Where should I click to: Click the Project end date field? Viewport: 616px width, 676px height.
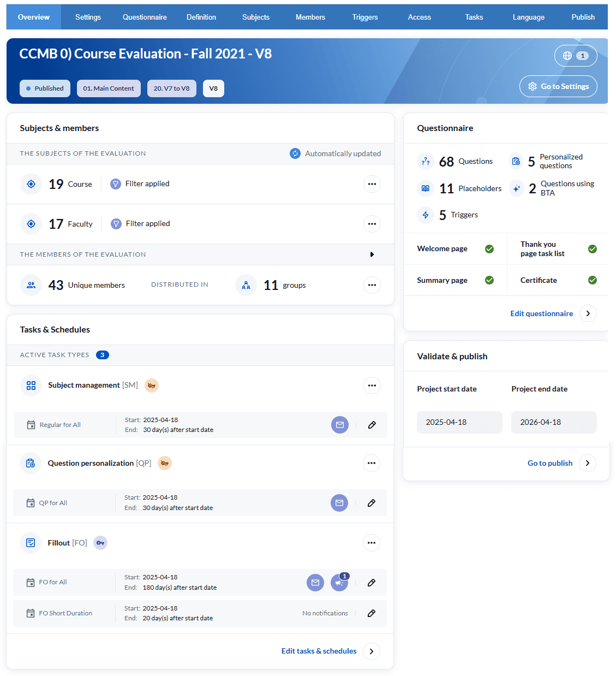point(553,422)
